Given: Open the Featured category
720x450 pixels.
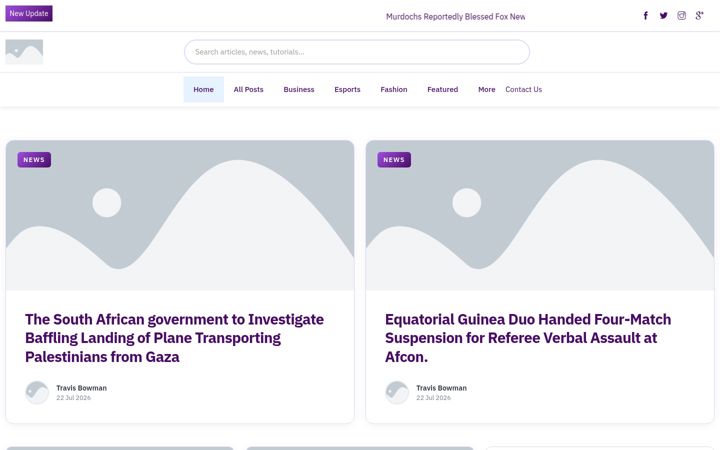Looking at the screenshot, I should click(x=443, y=90).
